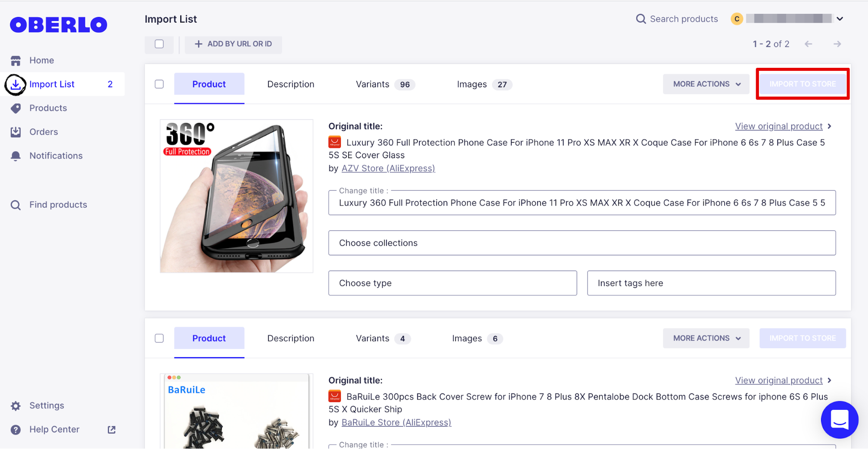
Task: Check the Luxury 360 phone case product checkbox
Action: tap(159, 84)
